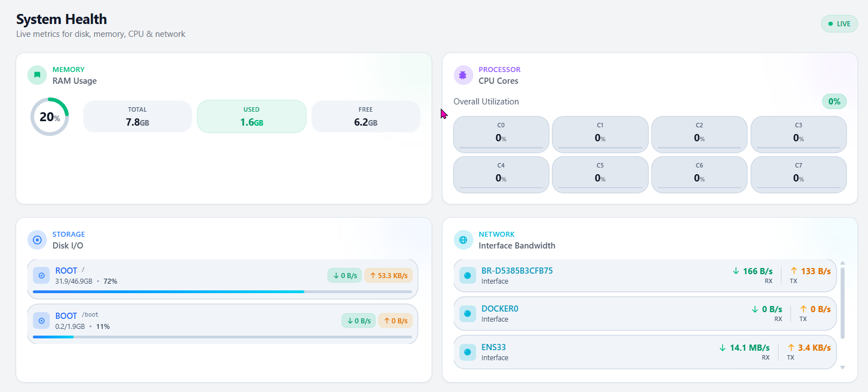Screen dimensions: 868x392
Task: Click the network list scroll-down arrow
Action: tap(842, 367)
